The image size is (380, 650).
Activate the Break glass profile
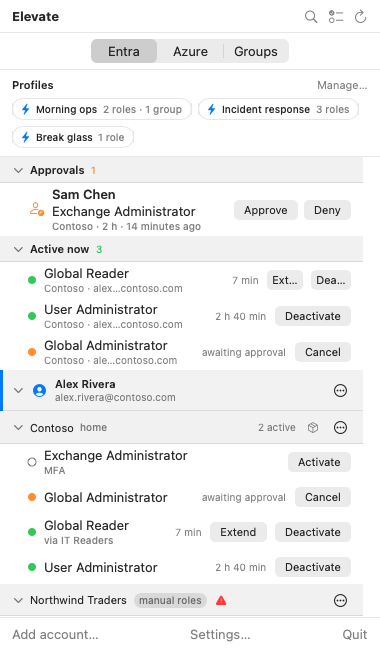coord(73,137)
